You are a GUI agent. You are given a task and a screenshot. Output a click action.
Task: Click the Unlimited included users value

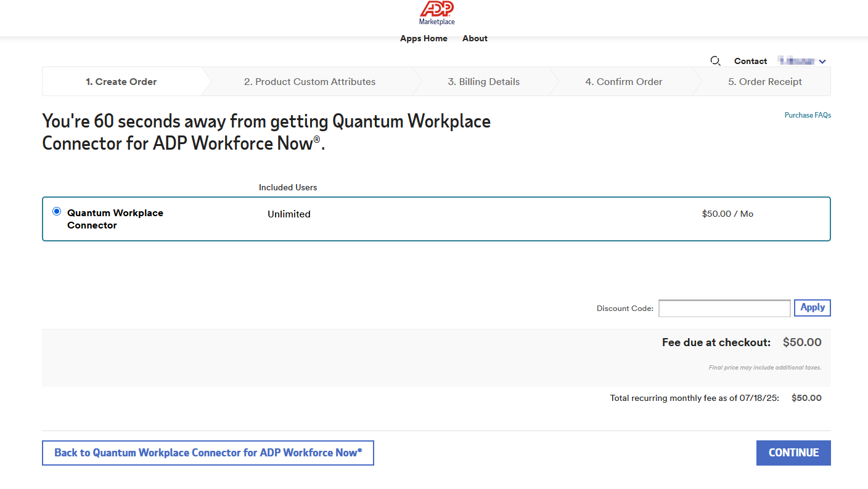pyautogui.click(x=289, y=214)
